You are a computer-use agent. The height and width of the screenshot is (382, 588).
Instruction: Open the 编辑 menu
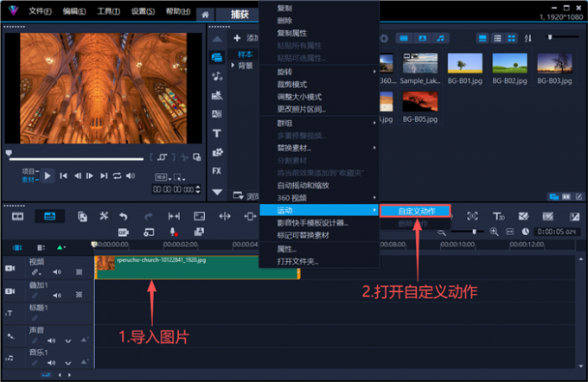click(x=73, y=11)
